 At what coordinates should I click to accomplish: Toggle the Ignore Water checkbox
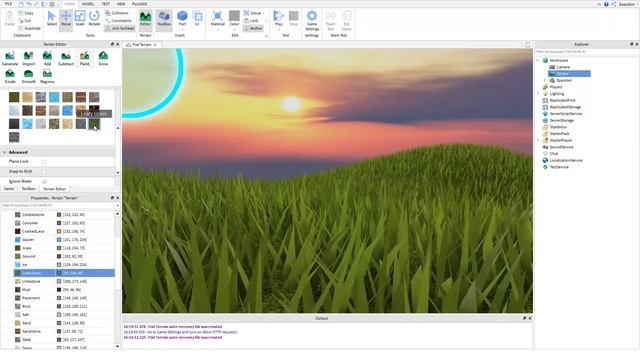tap(44, 181)
